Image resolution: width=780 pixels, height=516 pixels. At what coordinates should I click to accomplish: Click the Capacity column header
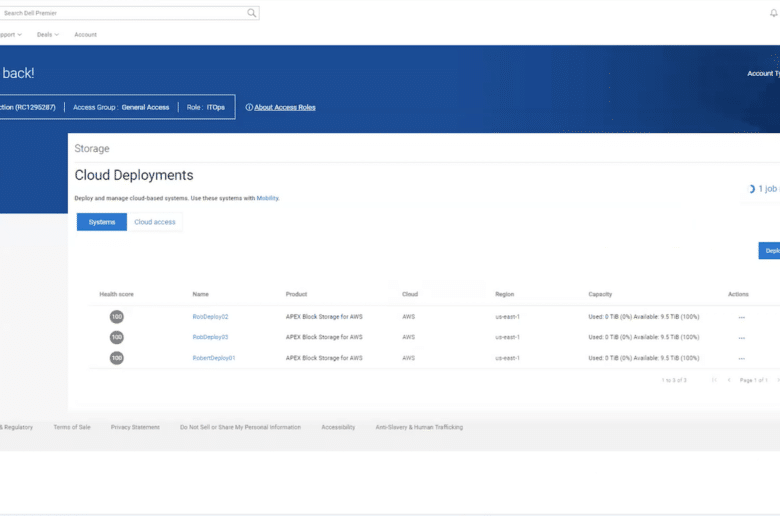point(600,294)
